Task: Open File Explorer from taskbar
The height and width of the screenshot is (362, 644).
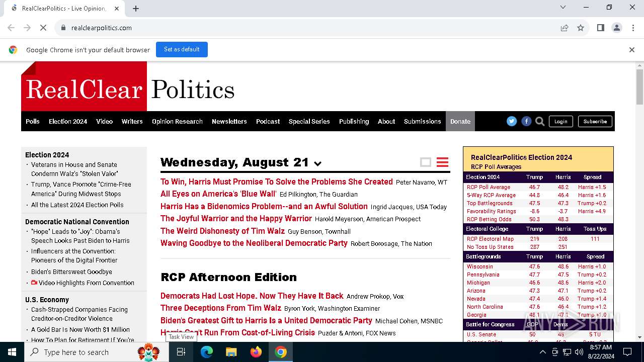Action: (x=231, y=352)
